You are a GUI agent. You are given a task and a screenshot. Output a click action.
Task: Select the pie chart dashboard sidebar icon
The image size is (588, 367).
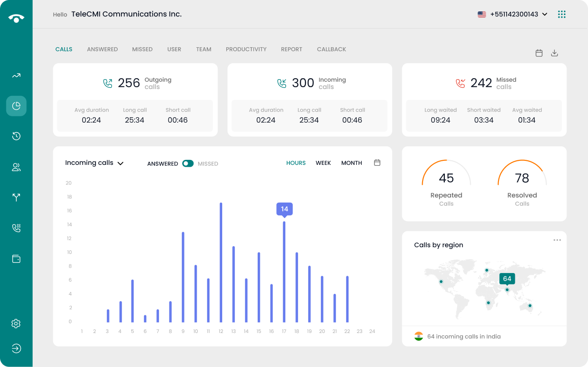[x=16, y=106]
